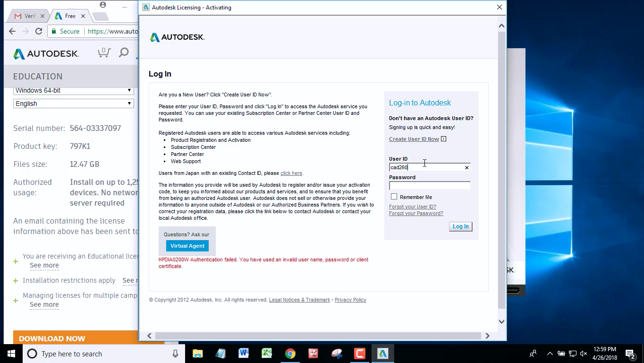Launch Google Chrome from the taskbar
This screenshot has height=363, width=644.
290,354
